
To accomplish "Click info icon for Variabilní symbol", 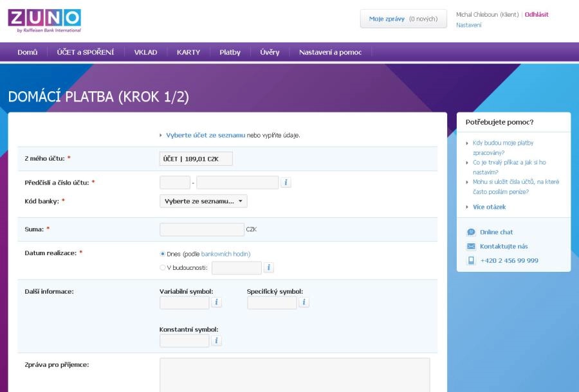I will (x=217, y=302).
